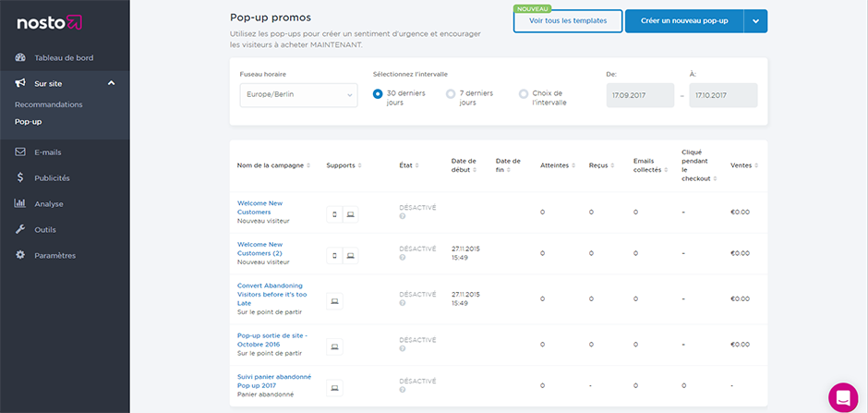Click the Sur site megaphone icon
Image resolution: width=868 pixels, height=413 pixels.
(x=20, y=83)
